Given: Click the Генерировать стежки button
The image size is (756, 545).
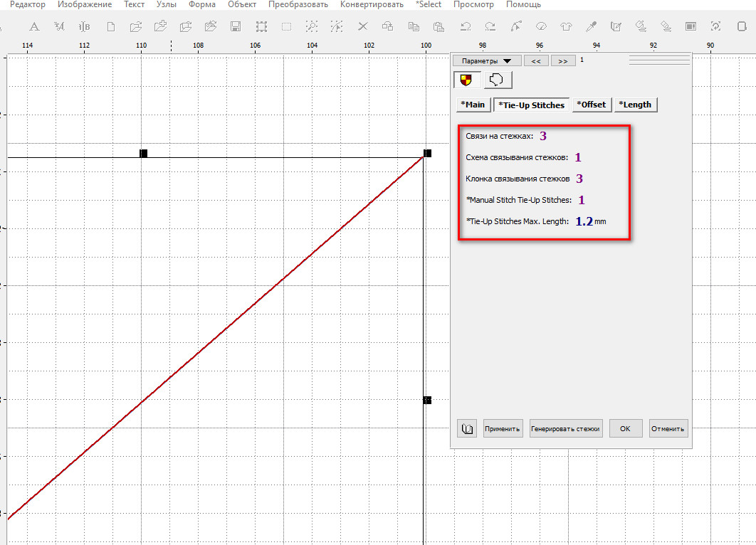Looking at the screenshot, I should (565, 428).
